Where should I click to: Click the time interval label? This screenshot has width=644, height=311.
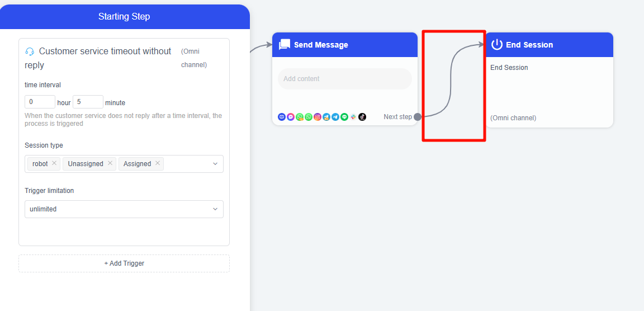tap(42, 85)
